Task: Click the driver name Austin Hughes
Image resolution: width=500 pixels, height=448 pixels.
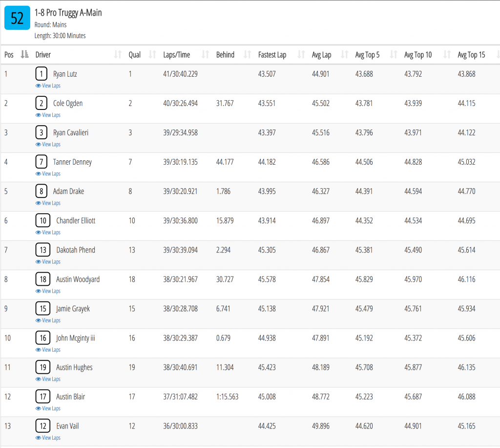Action: (x=75, y=367)
